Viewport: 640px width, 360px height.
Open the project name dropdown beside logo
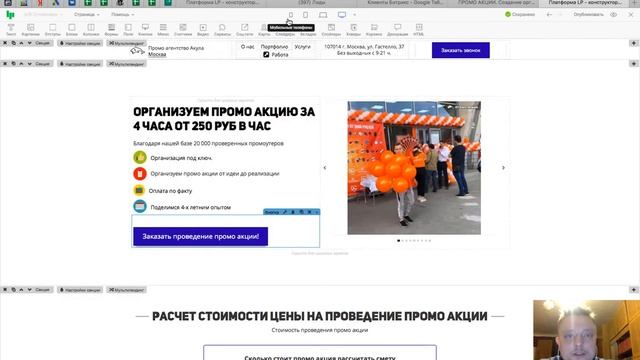42,14
